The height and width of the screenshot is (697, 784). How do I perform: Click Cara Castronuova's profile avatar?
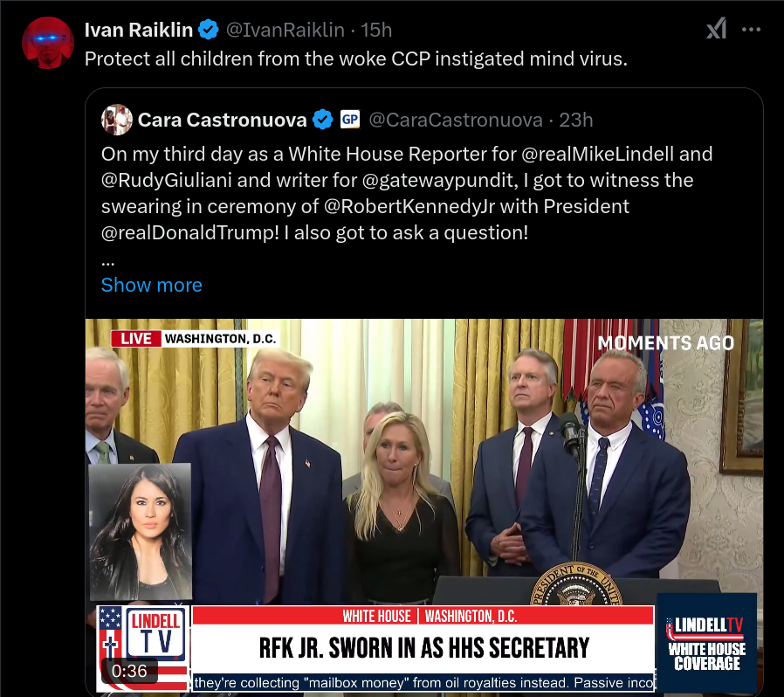pos(116,120)
